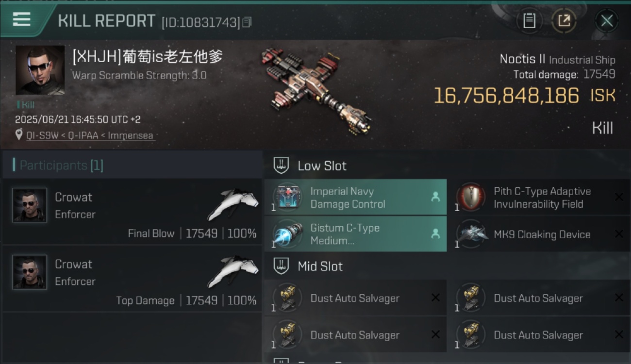631x364 pixels.
Task: Open the victim pilot portrait
Action: [x=40, y=70]
